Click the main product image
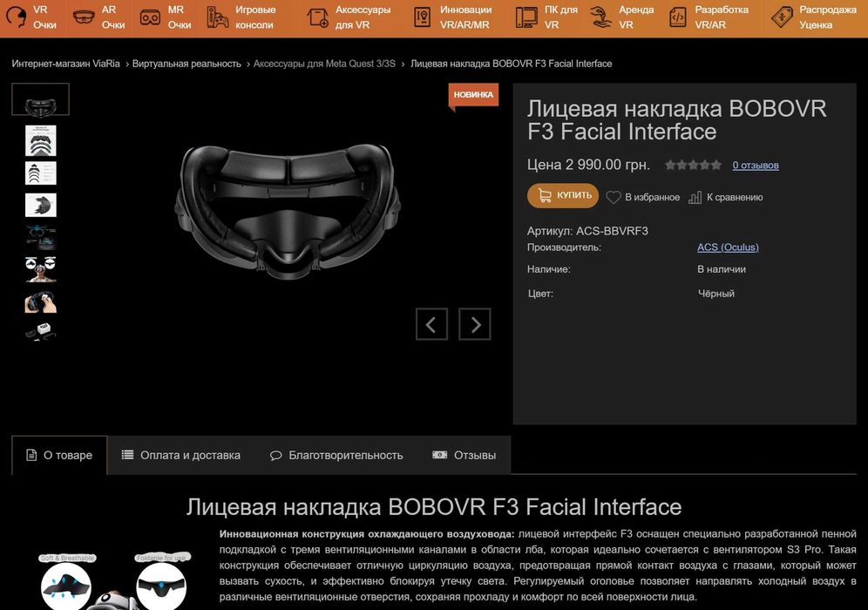868x610 pixels. 288,210
